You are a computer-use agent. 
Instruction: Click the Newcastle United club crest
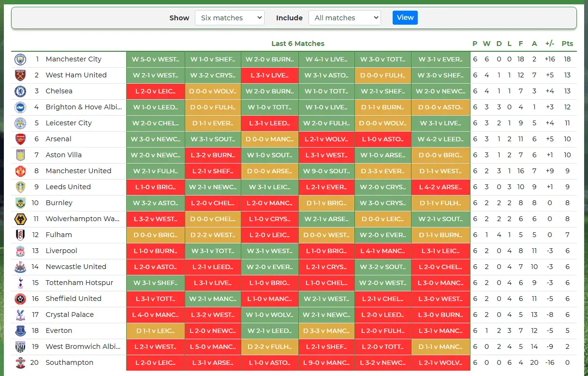pos(20,267)
